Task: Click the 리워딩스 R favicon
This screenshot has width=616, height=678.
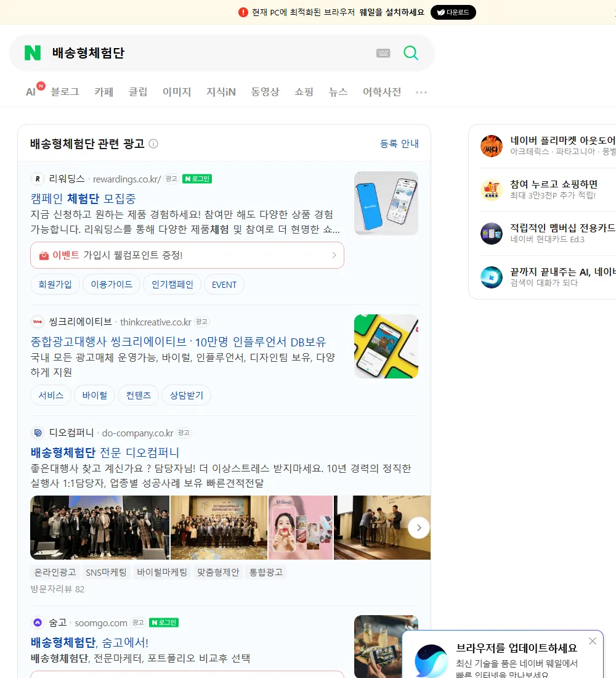Action: 38,179
